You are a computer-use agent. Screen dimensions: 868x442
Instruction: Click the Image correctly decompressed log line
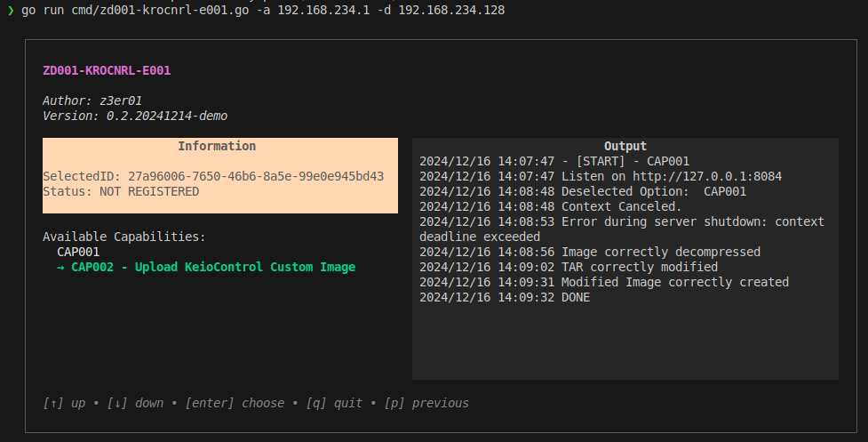click(590, 252)
